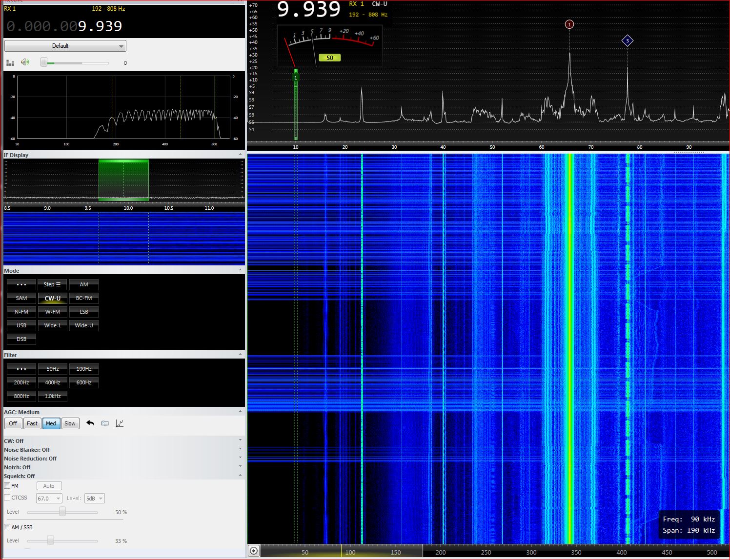This screenshot has width=730, height=560.
Task: Collapse the Squelch: Off section
Action: (x=240, y=476)
